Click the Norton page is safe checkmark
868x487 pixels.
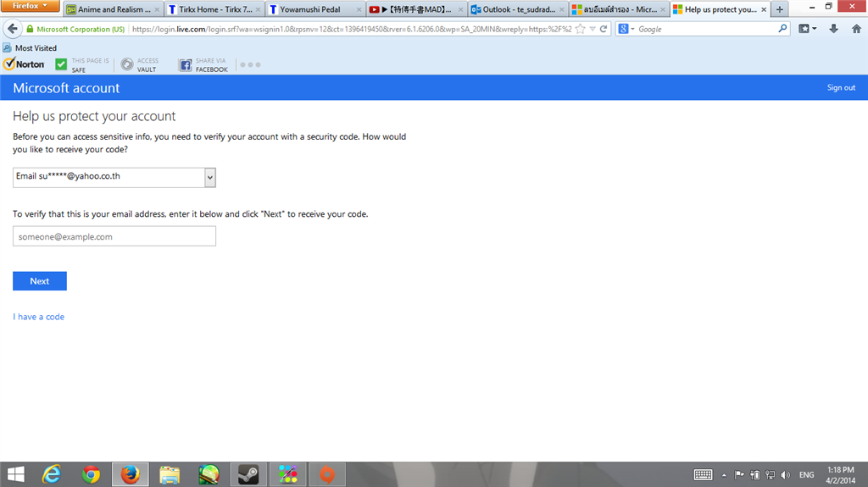click(61, 64)
